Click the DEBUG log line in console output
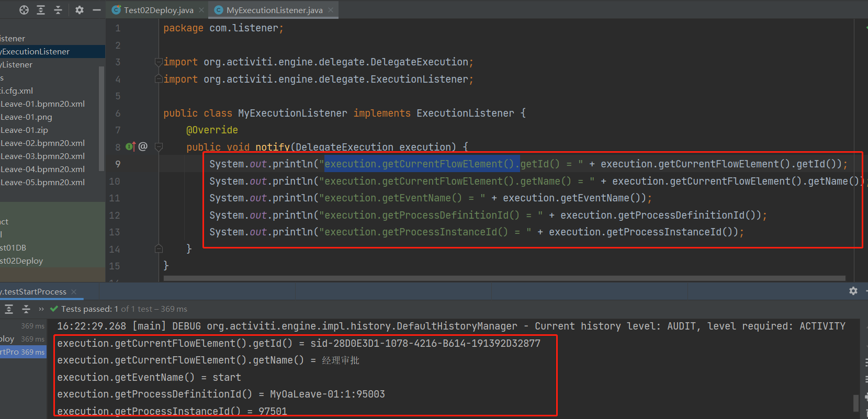The image size is (868, 419). [x=451, y=326]
